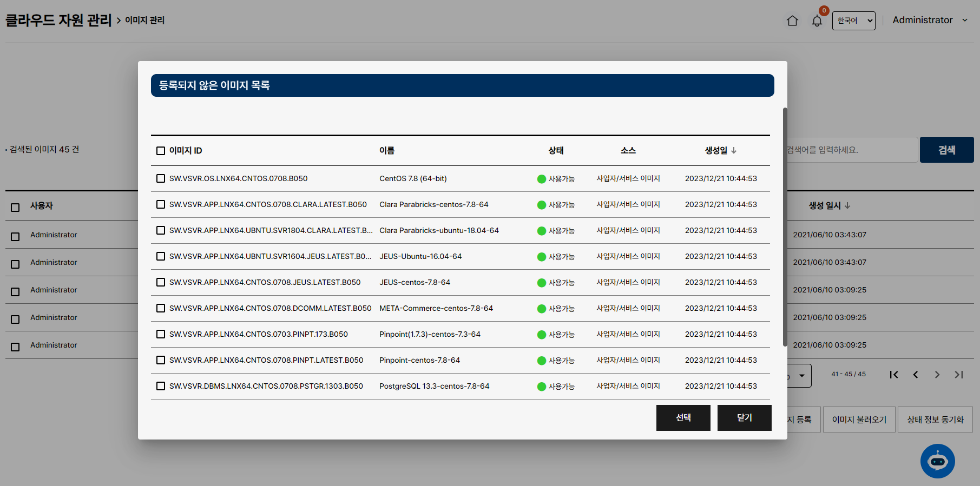This screenshot has width=980, height=486.
Task: Open the chatbot assistant icon
Action: pos(937,461)
